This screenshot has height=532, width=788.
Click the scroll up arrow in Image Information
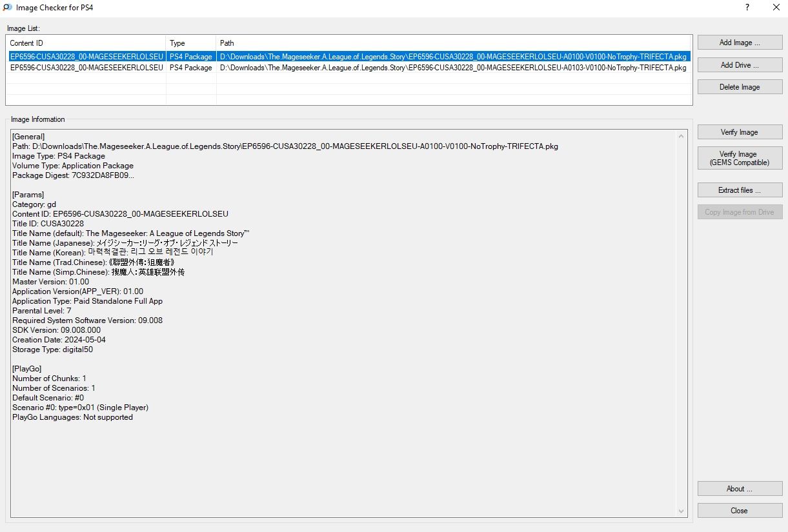[x=681, y=136]
